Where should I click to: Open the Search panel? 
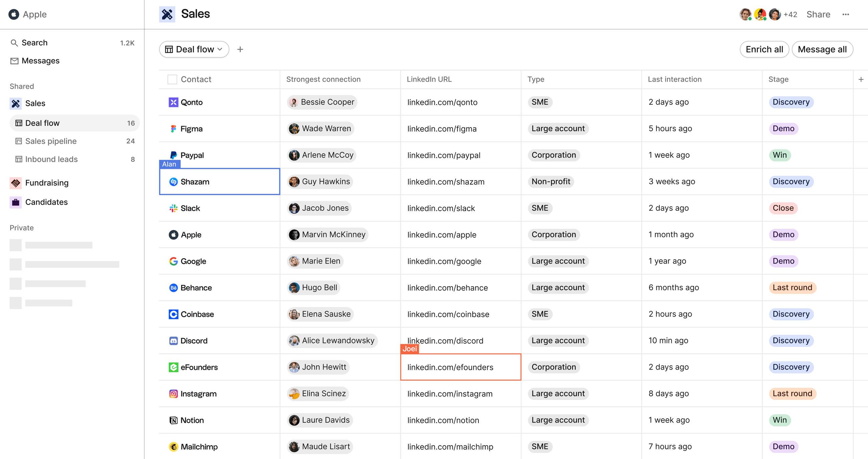pyautogui.click(x=34, y=42)
